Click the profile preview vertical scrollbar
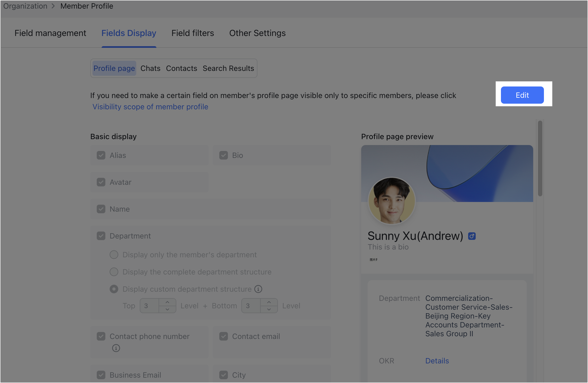This screenshot has width=588, height=383. click(x=540, y=158)
